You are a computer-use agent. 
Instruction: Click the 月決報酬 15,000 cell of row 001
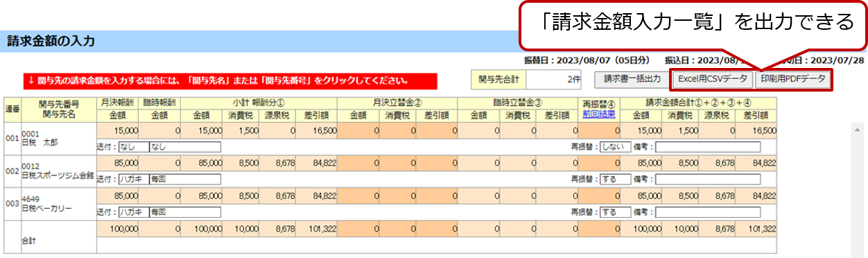pyautogui.click(x=118, y=130)
